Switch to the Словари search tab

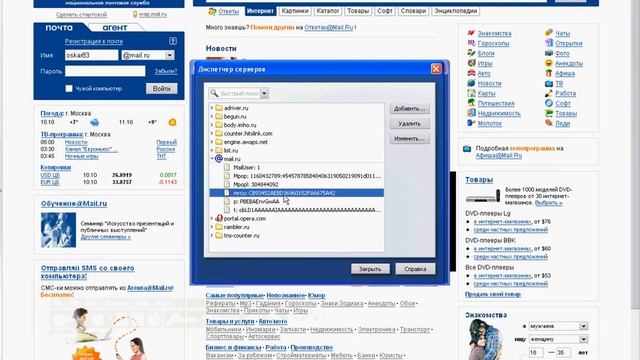tap(413, 11)
